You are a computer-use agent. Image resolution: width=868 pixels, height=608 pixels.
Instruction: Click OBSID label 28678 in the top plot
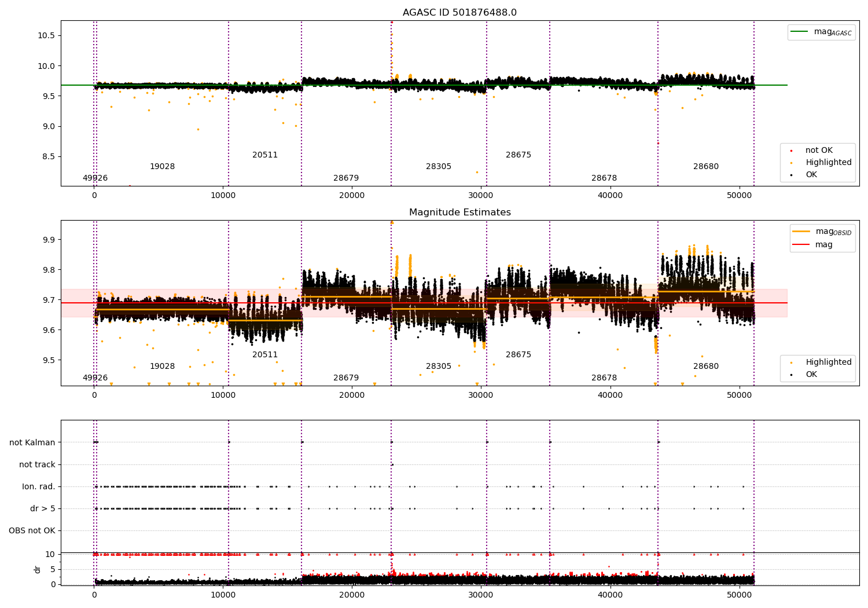click(604, 178)
